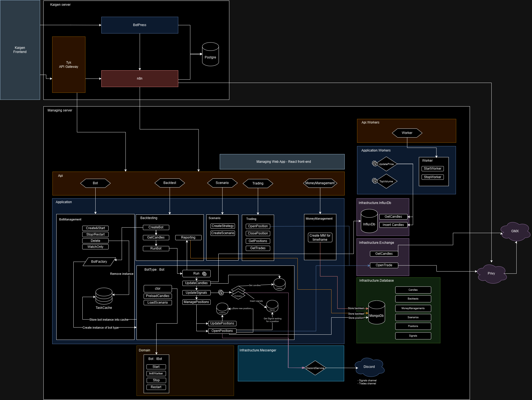
Task: Select the Backtest hexagon in Api
Action: tap(169, 183)
